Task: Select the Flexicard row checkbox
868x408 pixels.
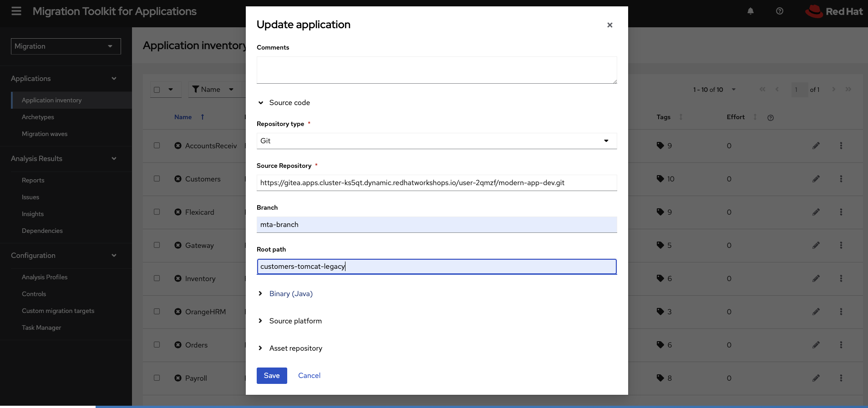Action: (x=157, y=212)
